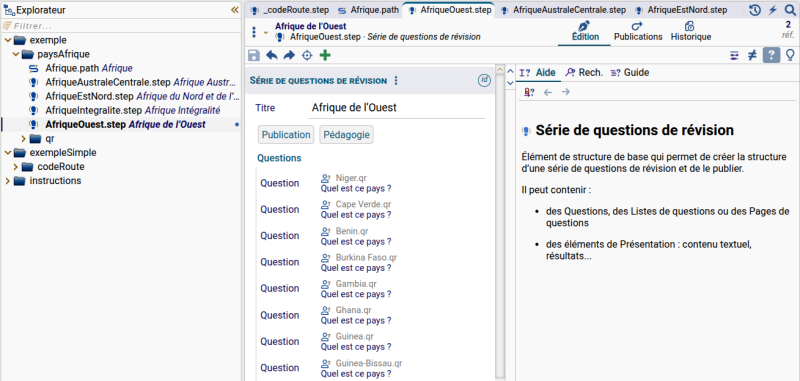Click the 2 réf. references counter
Image resolution: width=800 pixels, height=381 pixels.
pos(788,30)
